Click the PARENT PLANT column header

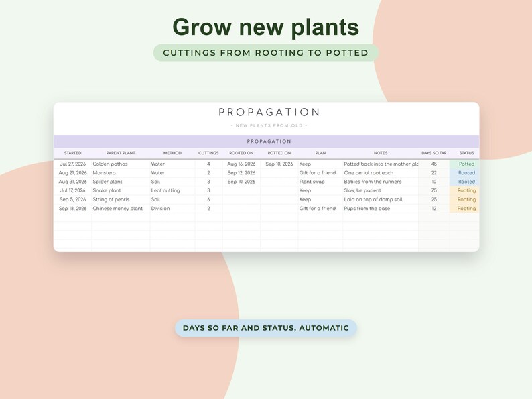click(121, 153)
